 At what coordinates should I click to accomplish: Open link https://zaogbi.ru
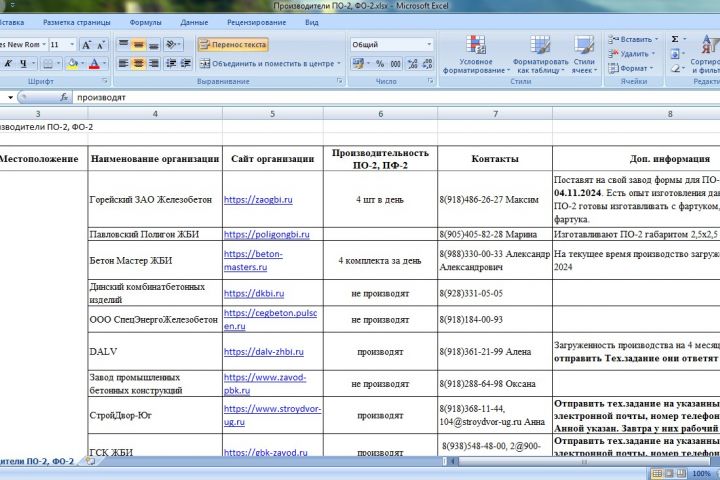[x=258, y=200]
